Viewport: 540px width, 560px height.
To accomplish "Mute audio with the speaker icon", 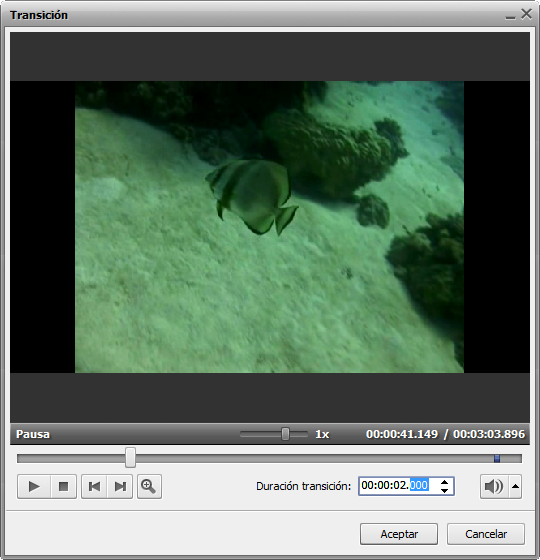I will coord(494,486).
